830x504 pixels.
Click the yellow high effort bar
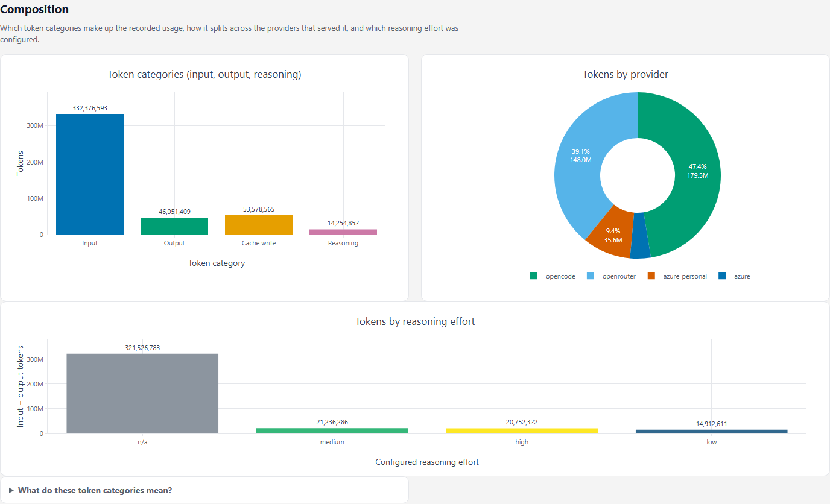click(522, 431)
